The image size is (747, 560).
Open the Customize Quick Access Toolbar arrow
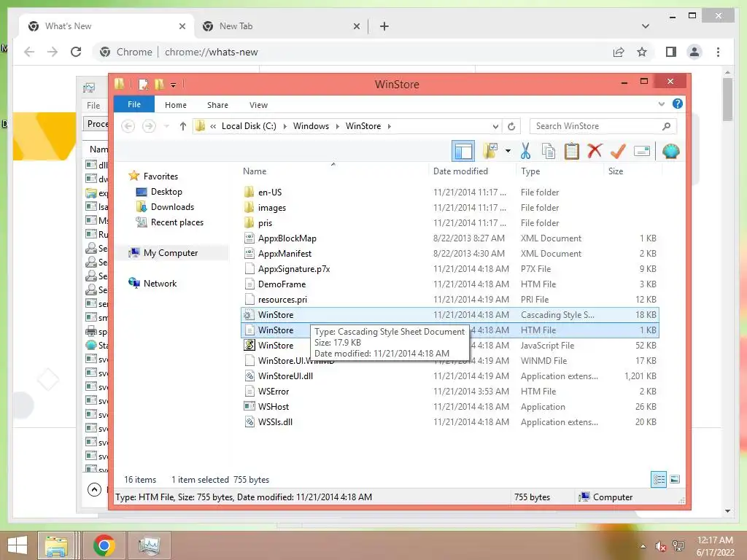pos(173,85)
